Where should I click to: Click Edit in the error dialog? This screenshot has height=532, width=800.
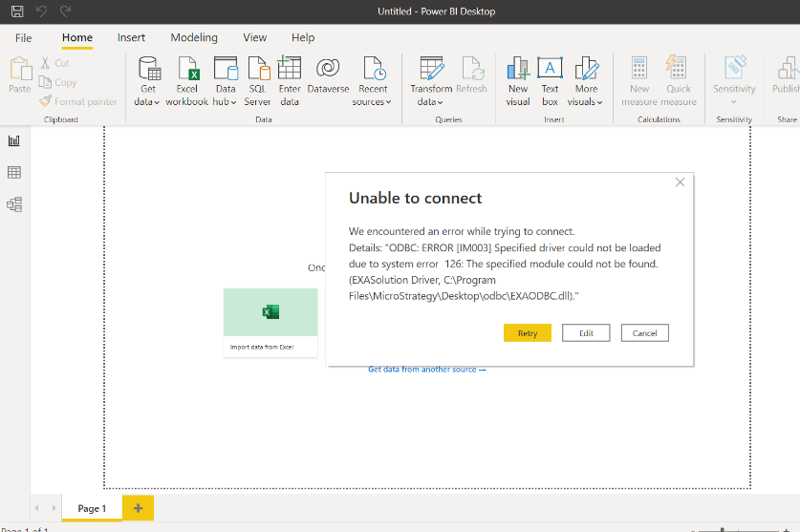tap(586, 333)
